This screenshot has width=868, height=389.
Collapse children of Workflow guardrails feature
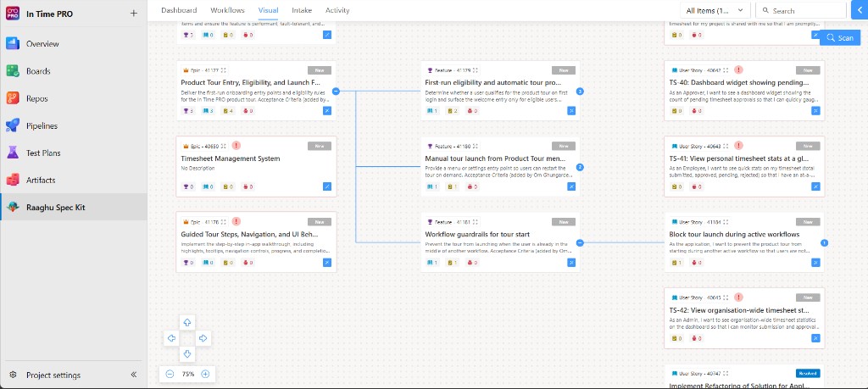tap(580, 242)
